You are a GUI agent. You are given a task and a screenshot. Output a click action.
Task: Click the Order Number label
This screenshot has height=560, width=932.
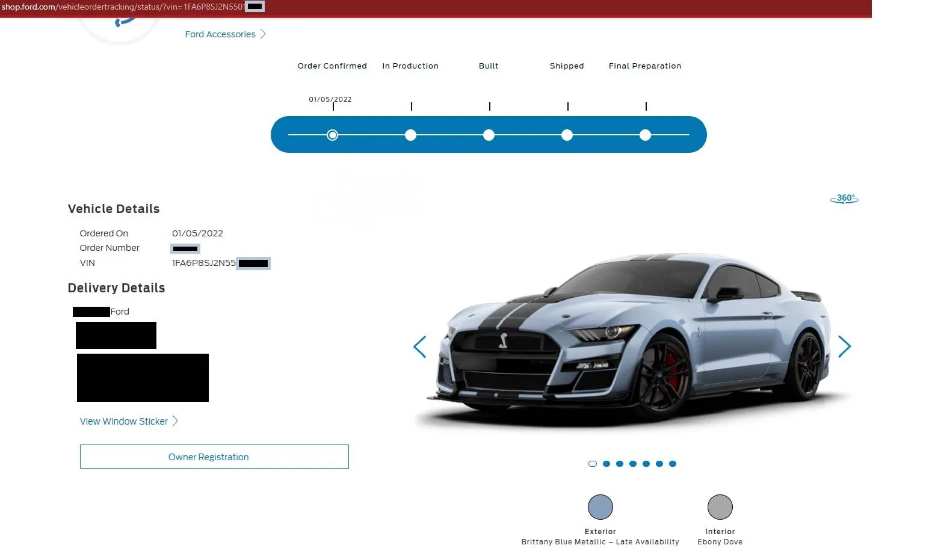point(110,248)
